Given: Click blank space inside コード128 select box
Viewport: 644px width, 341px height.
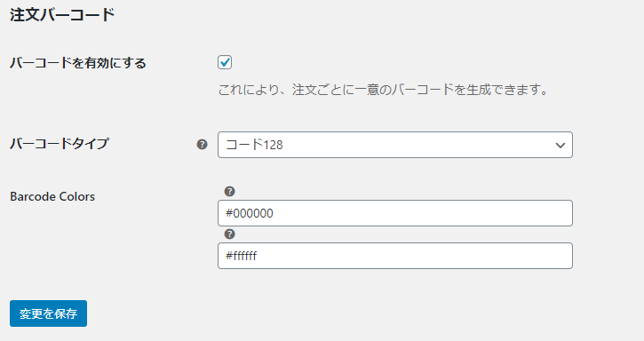Looking at the screenshot, I should 410,145.
